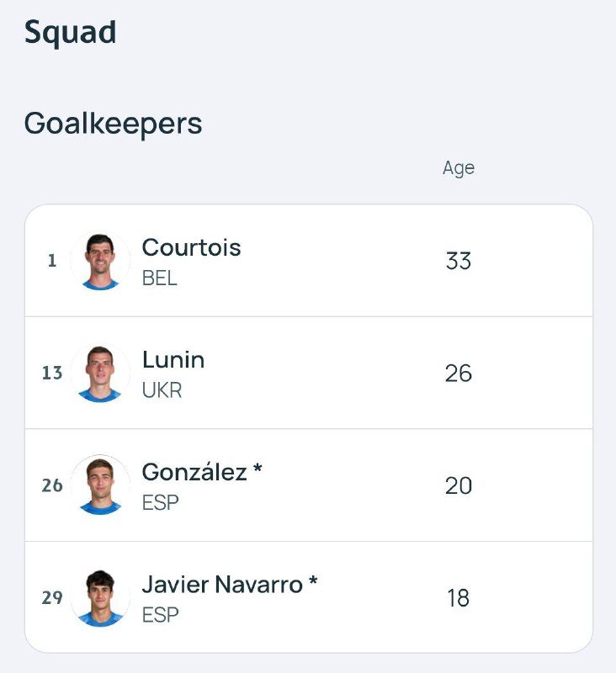The height and width of the screenshot is (673, 616).
Task: Tap Courtois's player photo
Action: (101, 261)
